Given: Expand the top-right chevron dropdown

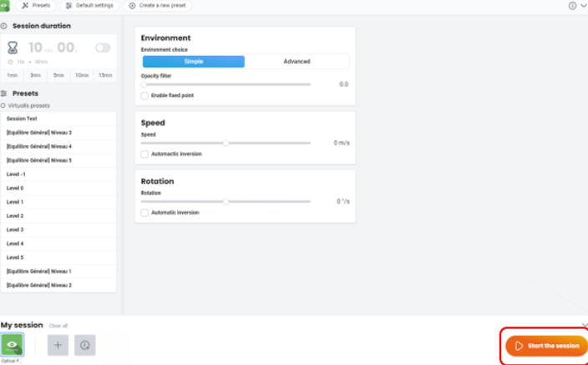Looking at the screenshot, I should (583, 6).
